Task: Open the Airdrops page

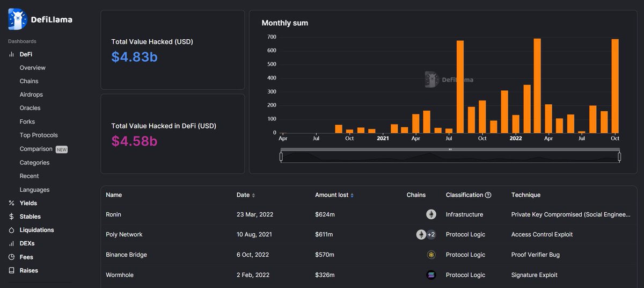Action: coord(31,95)
